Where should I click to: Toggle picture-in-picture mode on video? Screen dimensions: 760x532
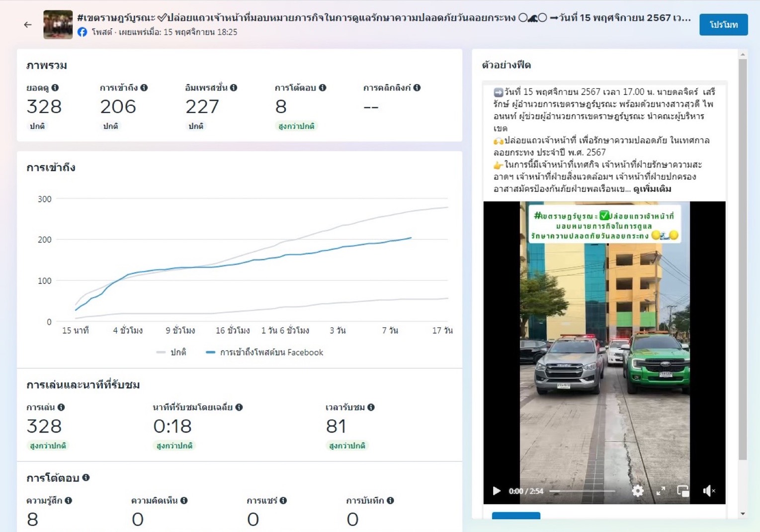683,491
